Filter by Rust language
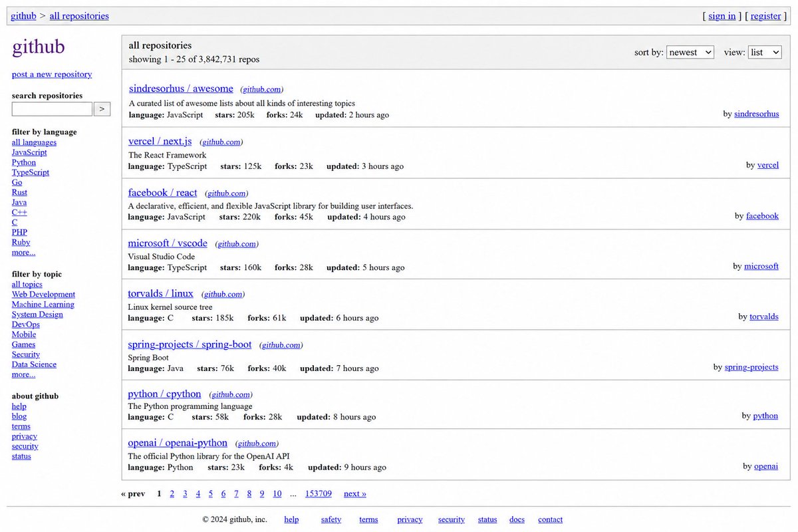The width and height of the screenshot is (798, 532). coord(19,192)
